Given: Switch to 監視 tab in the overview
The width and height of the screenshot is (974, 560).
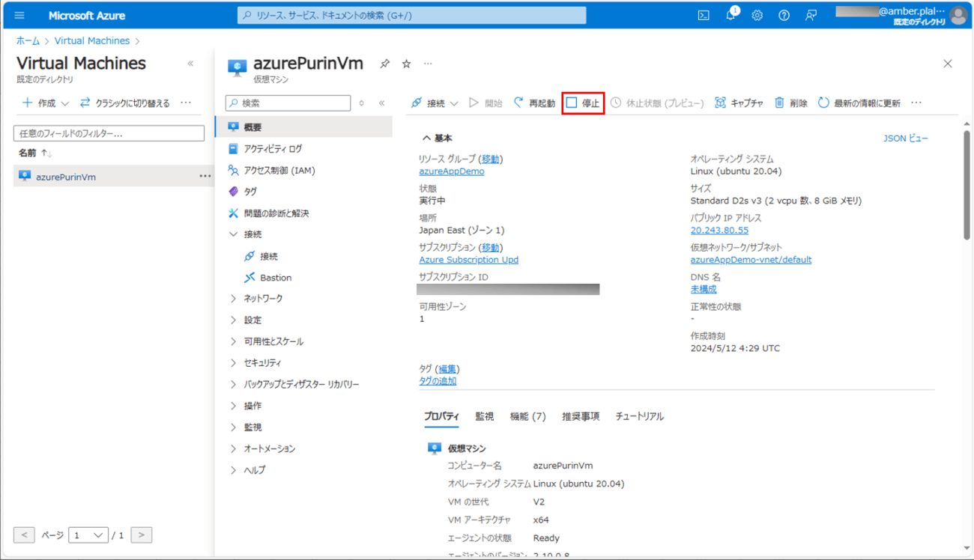Looking at the screenshot, I should pos(484,417).
